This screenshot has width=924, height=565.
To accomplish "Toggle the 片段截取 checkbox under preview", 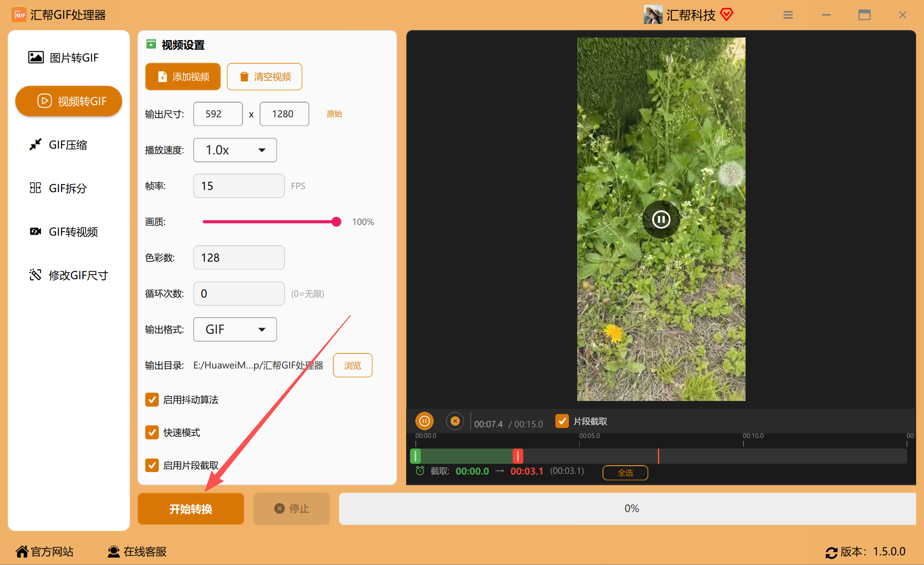I will (562, 421).
